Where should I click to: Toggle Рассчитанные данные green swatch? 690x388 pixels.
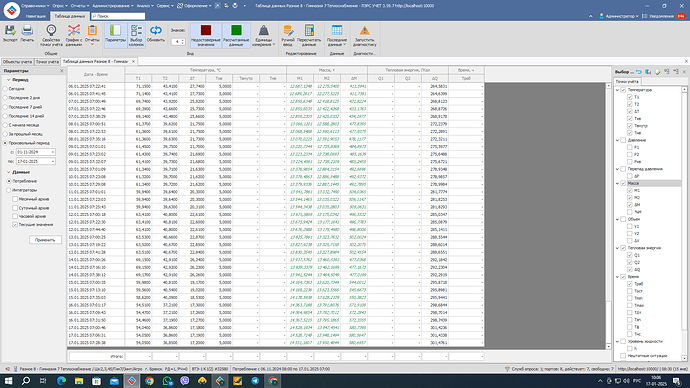pos(236,30)
